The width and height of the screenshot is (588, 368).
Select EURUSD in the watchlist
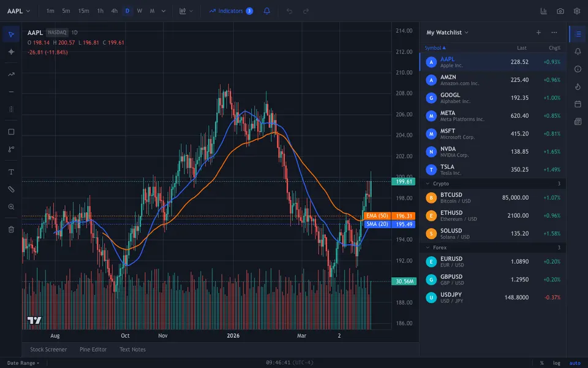[x=492, y=262]
